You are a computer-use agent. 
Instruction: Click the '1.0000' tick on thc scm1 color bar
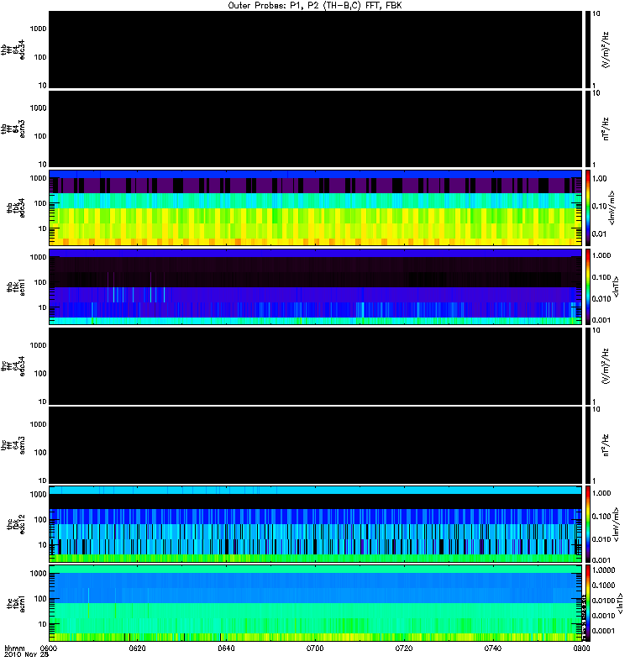tap(603, 570)
